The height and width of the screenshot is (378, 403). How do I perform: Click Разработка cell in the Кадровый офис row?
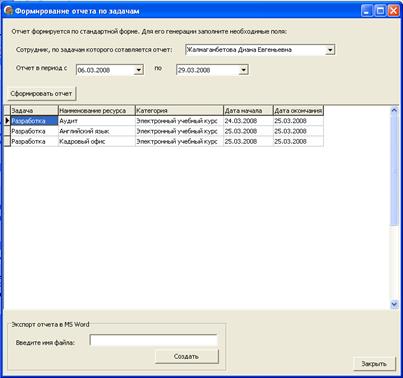(x=34, y=141)
